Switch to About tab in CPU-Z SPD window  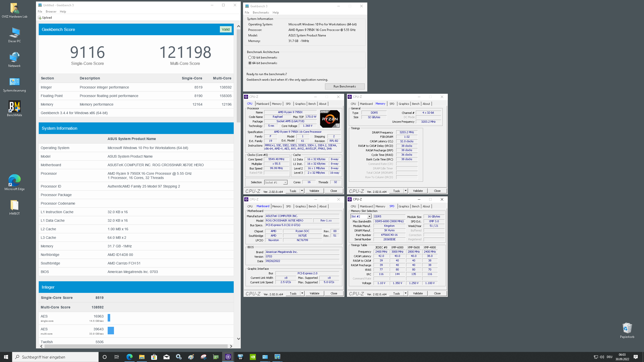click(x=426, y=206)
